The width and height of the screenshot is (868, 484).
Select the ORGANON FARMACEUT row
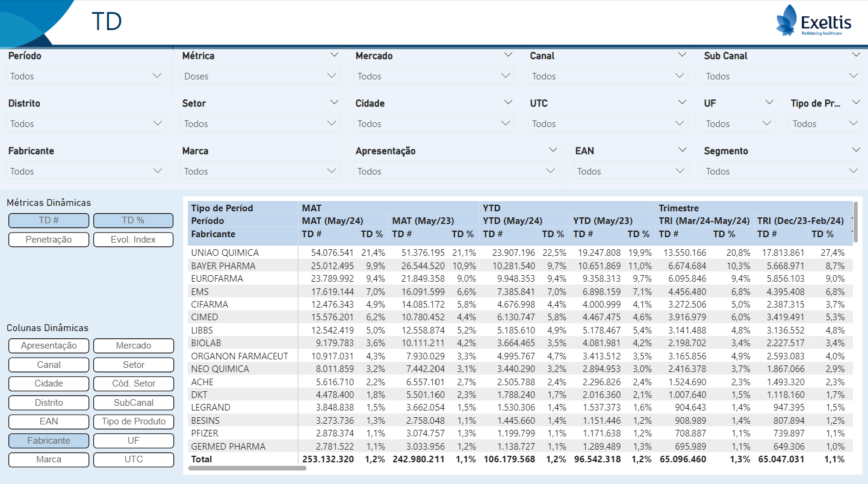pyautogui.click(x=521, y=356)
